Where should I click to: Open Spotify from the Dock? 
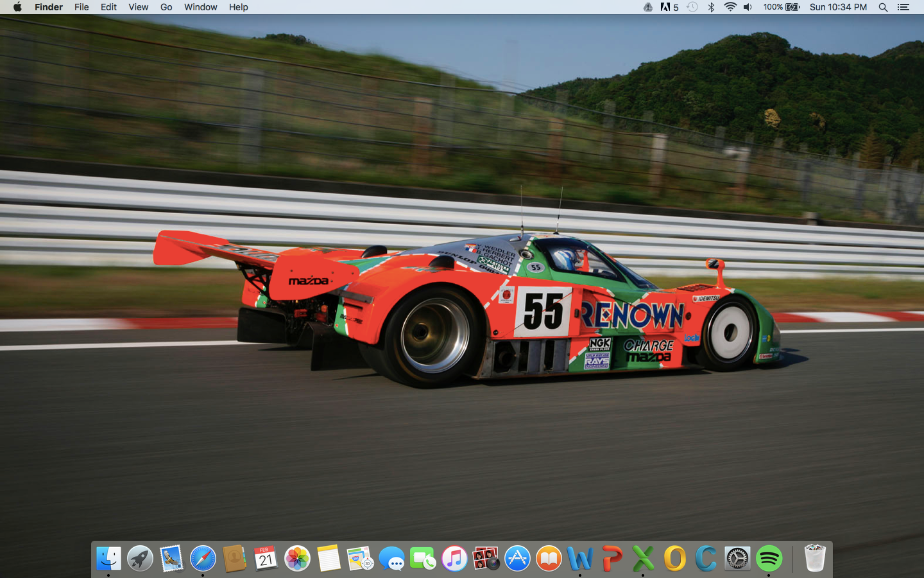click(769, 559)
